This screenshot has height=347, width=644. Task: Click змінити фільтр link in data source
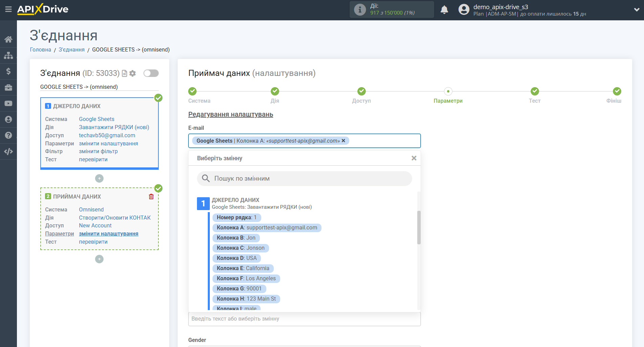[98, 151]
